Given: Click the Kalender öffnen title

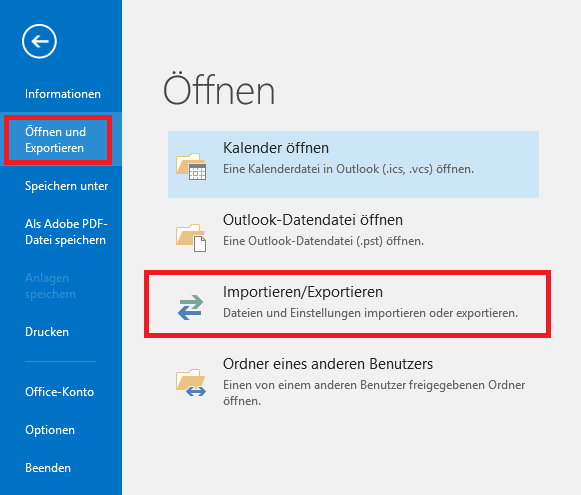Looking at the screenshot, I should [x=276, y=148].
